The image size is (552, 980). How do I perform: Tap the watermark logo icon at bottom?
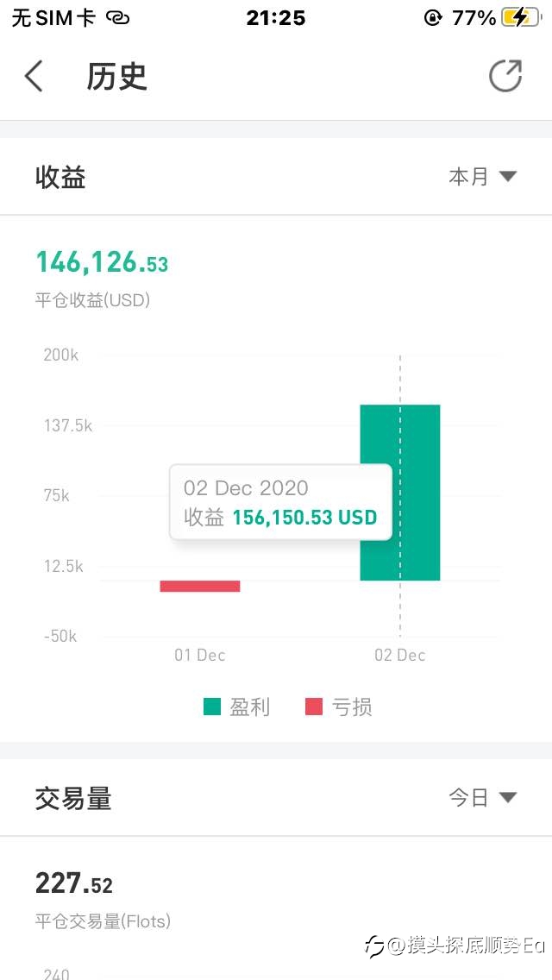pyautogui.click(x=373, y=946)
